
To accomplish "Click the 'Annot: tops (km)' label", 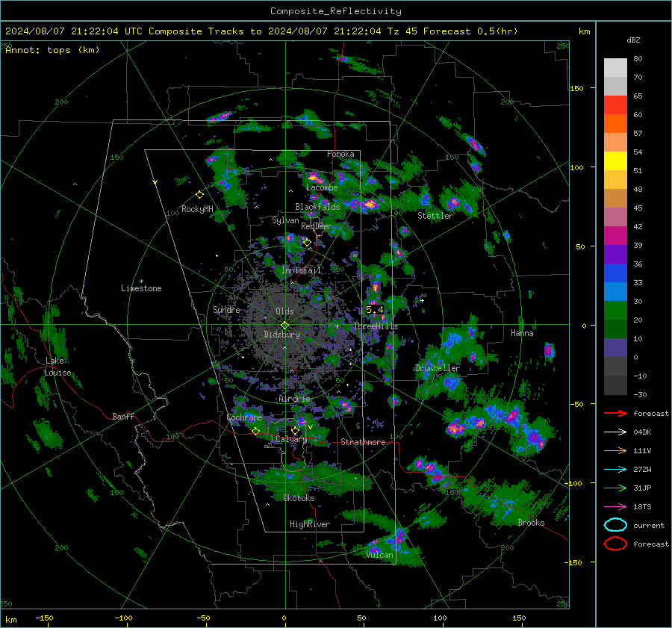I will 52,50.
